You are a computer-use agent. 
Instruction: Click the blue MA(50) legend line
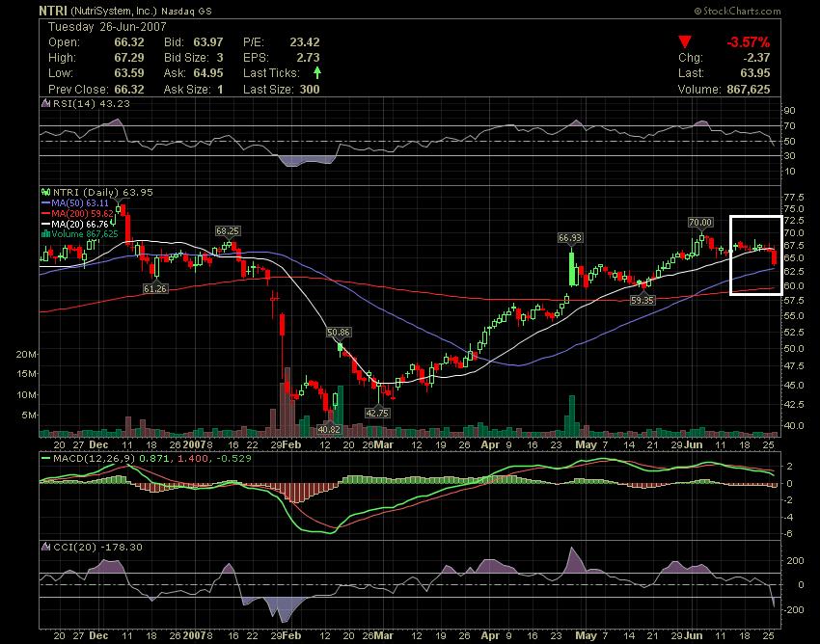[x=45, y=202]
